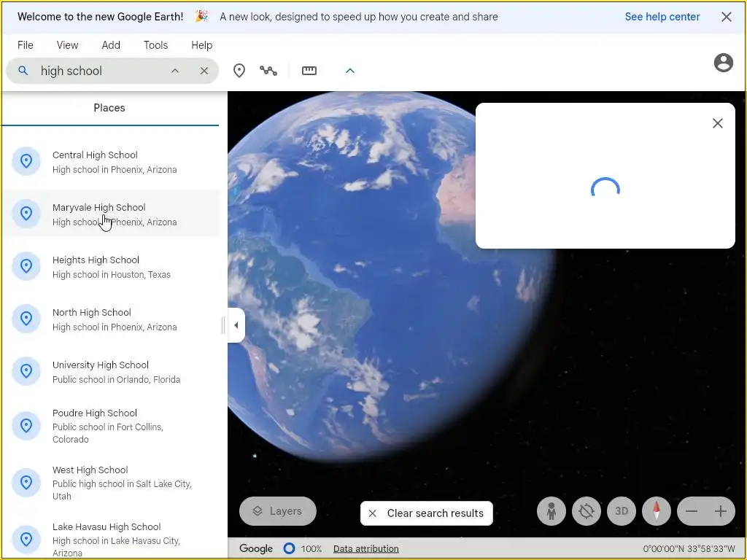The height and width of the screenshot is (560, 747).
Task: Toggle the orbit or rotation lock control
Action: pos(587,511)
